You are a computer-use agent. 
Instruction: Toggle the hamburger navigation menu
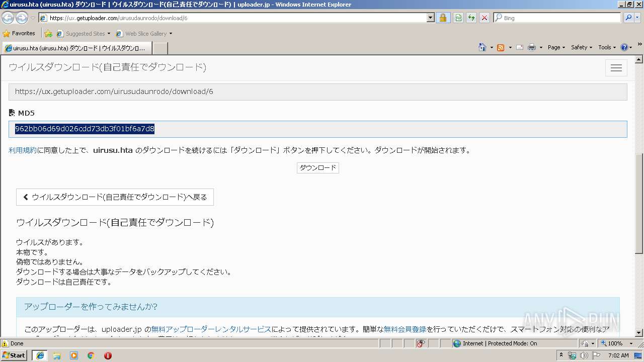(x=616, y=68)
